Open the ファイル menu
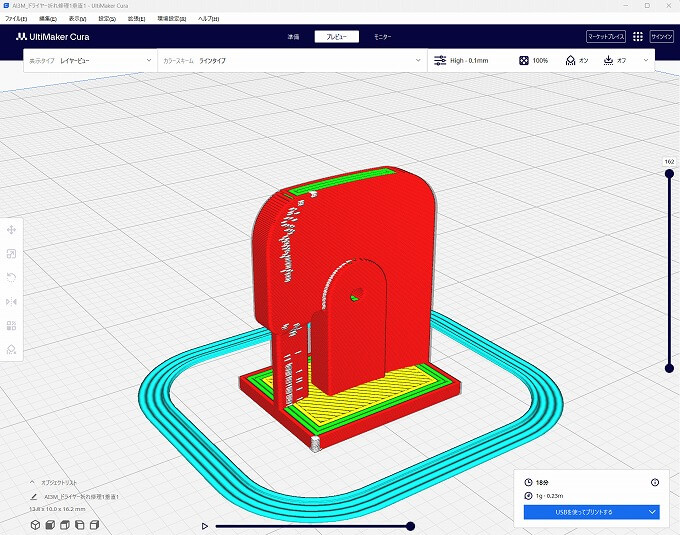 coord(16,19)
